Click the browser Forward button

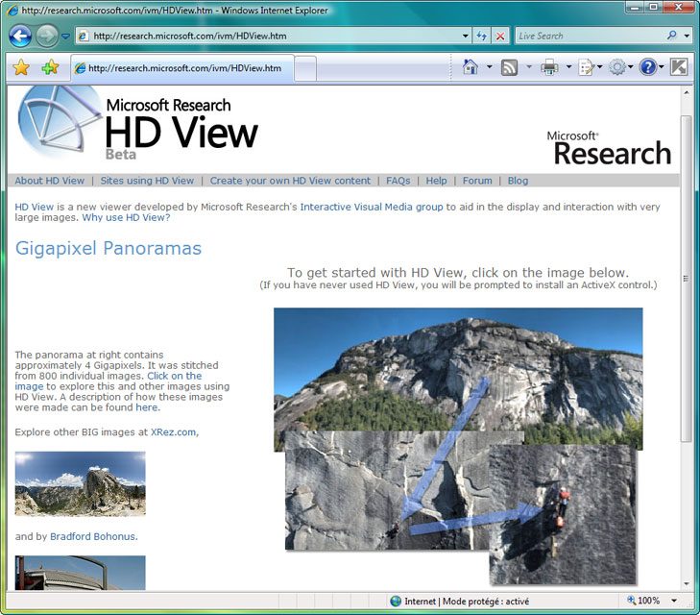coord(47,37)
